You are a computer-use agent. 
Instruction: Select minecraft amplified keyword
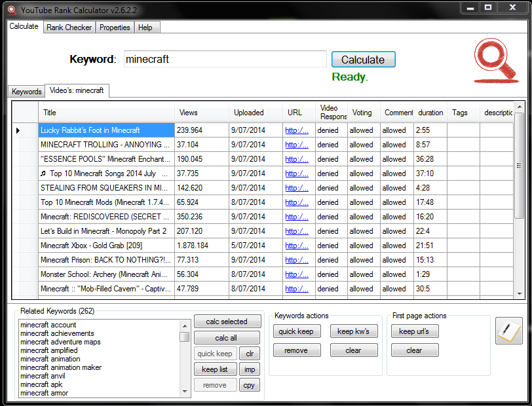point(49,350)
